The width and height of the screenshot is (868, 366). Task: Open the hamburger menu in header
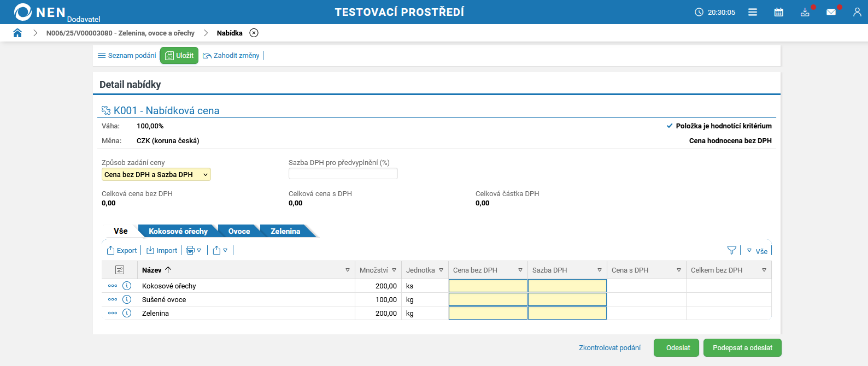pyautogui.click(x=753, y=12)
